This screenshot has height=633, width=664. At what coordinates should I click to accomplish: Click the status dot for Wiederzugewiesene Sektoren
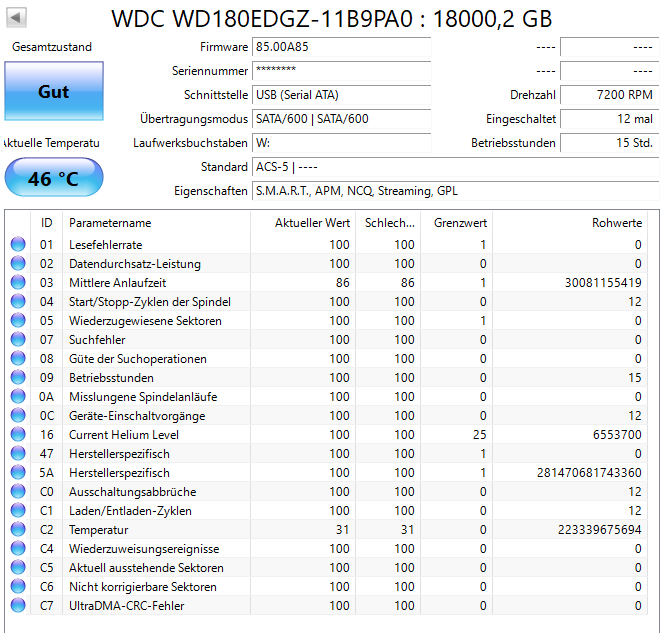click(x=18, y=321)
